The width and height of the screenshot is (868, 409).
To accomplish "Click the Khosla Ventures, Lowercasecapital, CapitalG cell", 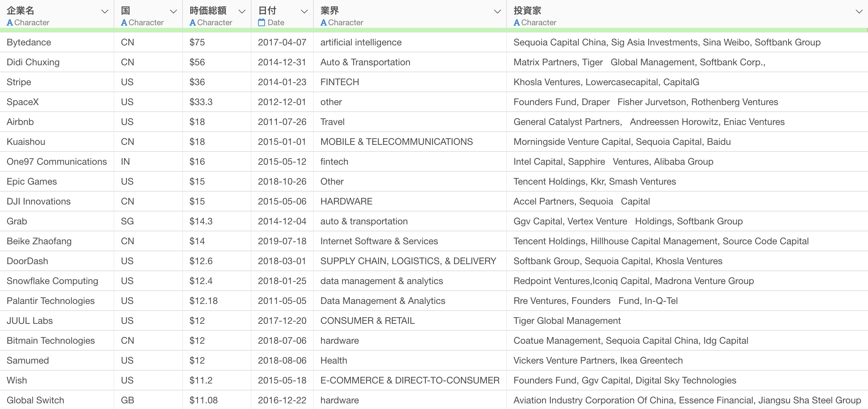I will [687, 82].
